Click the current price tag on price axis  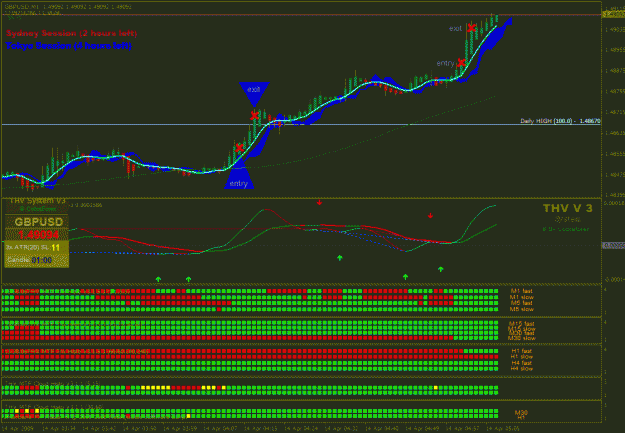coord(613,14)
